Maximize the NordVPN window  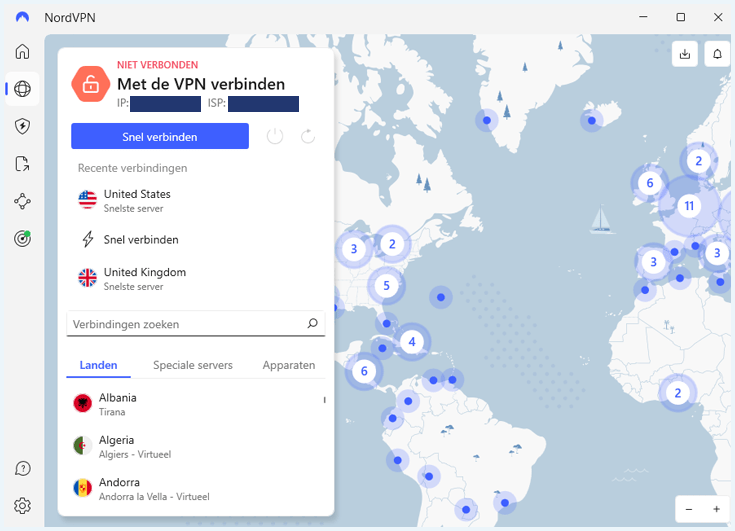coord(681,17)
